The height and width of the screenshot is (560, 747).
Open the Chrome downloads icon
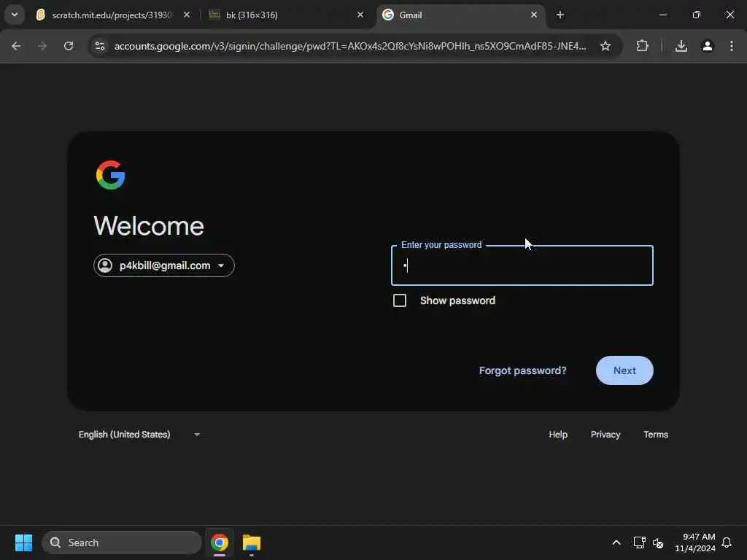(681, 46)
